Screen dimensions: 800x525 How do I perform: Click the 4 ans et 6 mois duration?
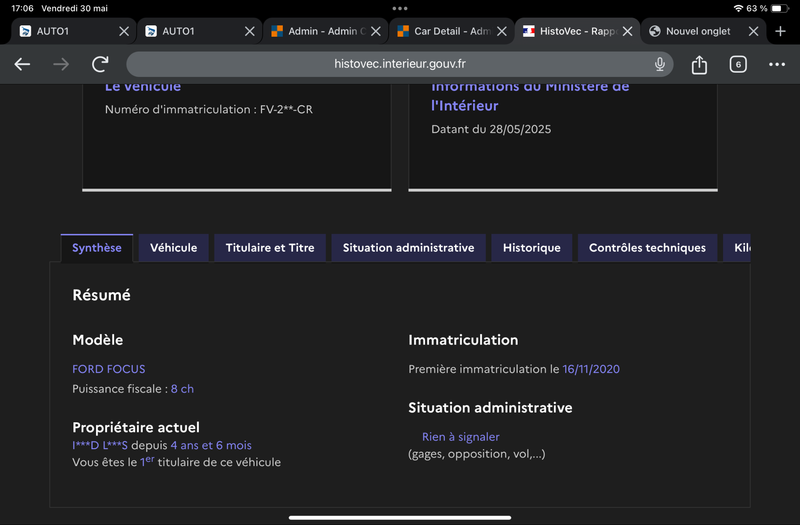coord(211,445)
